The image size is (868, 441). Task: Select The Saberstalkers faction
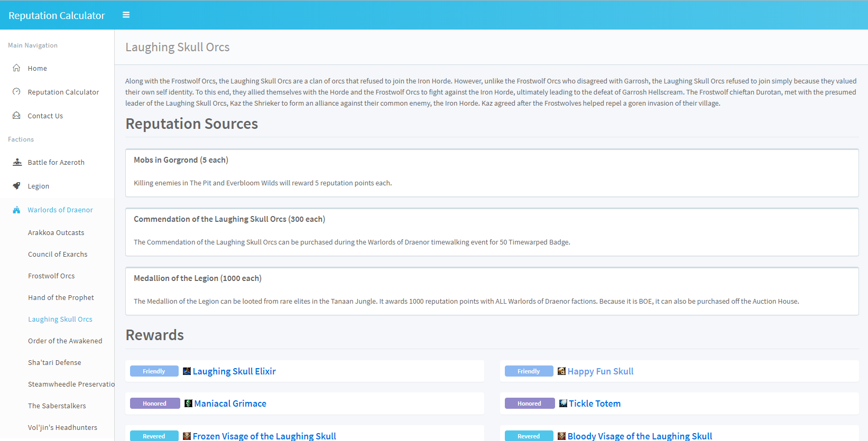pos(57,406)
